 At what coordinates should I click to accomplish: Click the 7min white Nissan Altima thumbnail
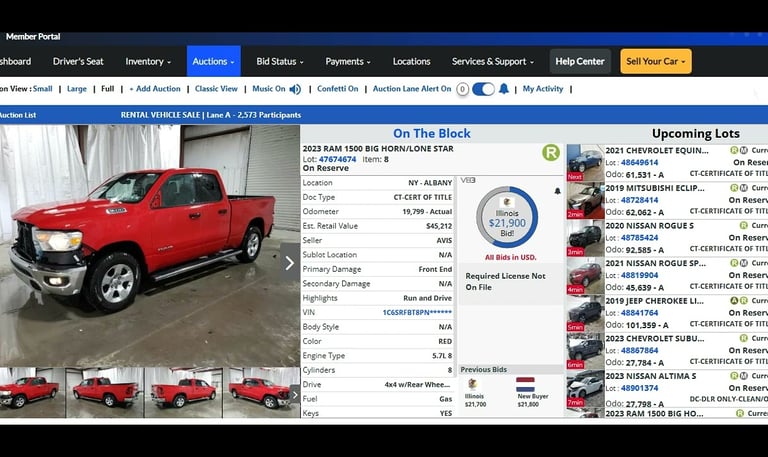[585, 388]
